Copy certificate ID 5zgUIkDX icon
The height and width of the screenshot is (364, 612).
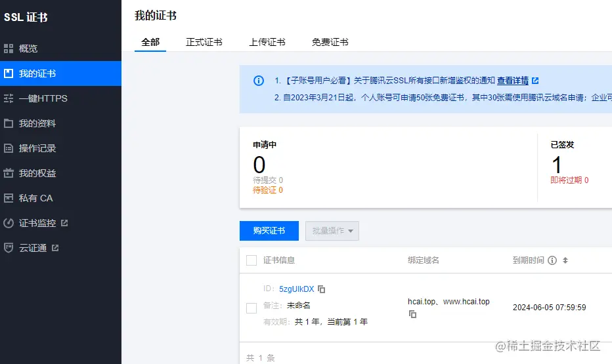(322, 289)
